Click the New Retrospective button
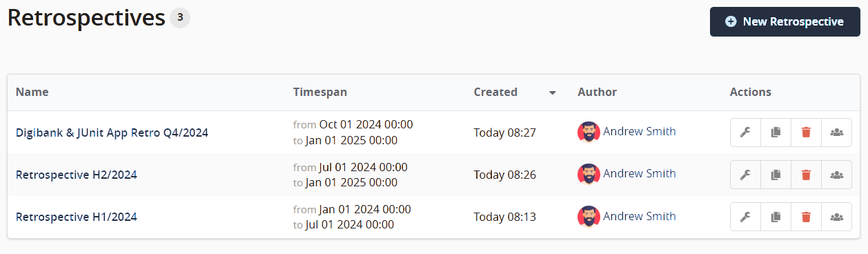This screenshot has height=254, width=868. 785,22
